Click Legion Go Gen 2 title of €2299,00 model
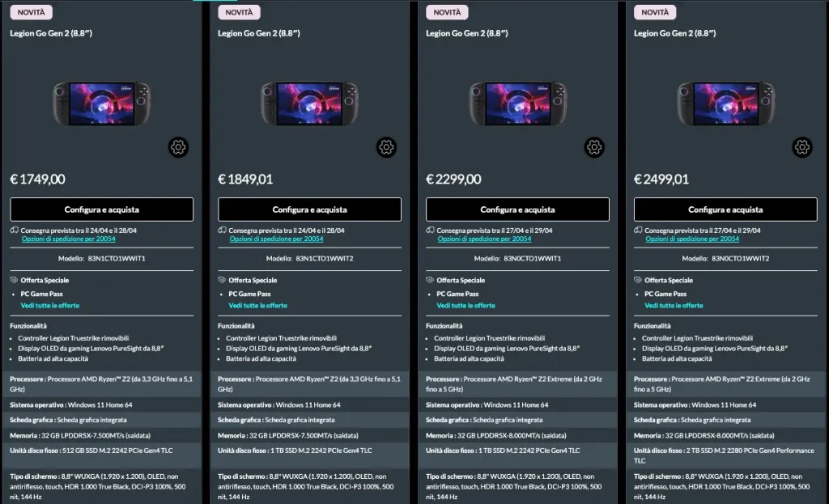 466,34
